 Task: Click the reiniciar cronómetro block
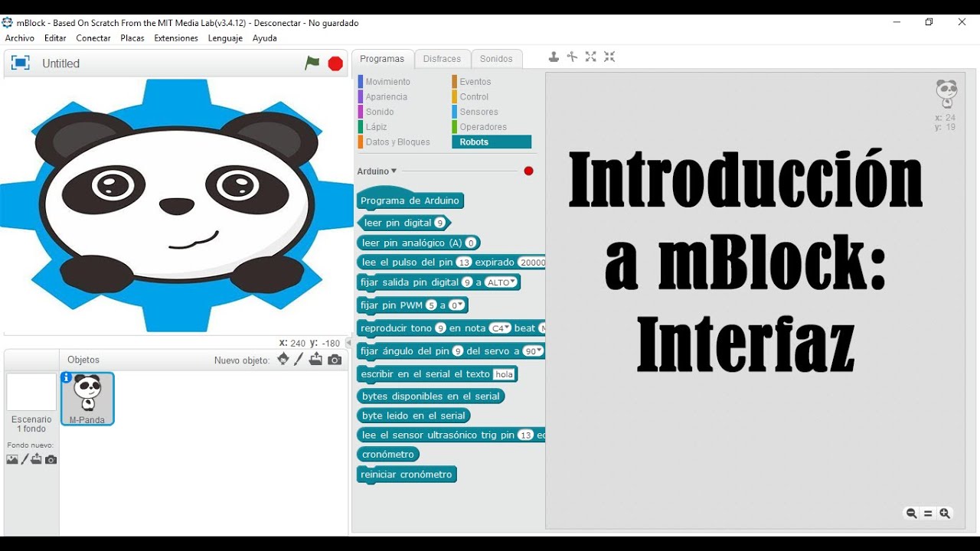[407, 474]
